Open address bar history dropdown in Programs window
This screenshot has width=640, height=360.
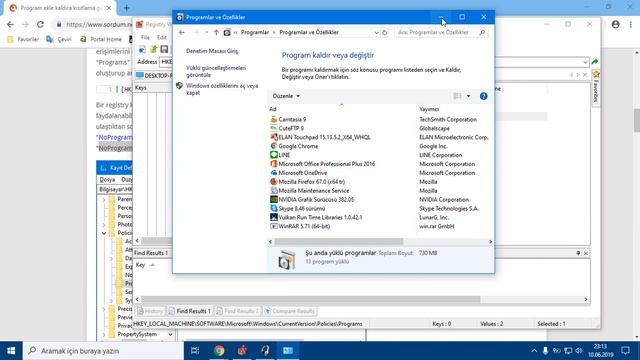tap(376, 32)
